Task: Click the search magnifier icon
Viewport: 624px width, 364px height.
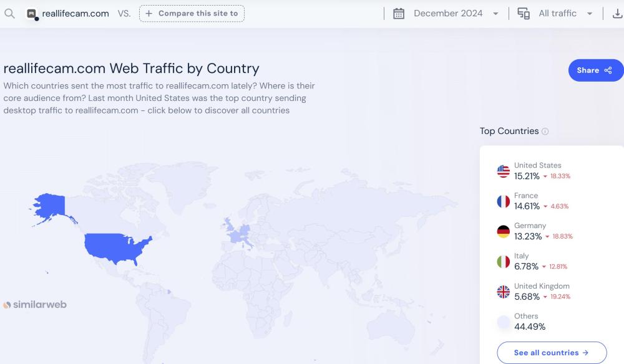Action: [9, 13]
